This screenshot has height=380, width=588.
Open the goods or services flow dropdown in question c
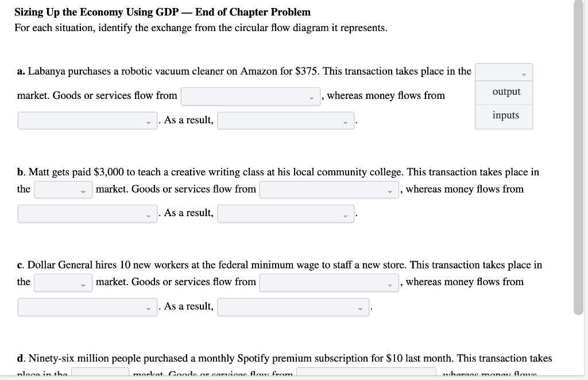click(328, 282)
